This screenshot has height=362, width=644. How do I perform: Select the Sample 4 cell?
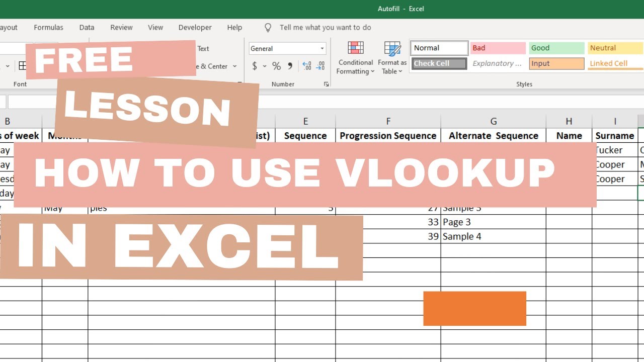click(x=494, y=236)
